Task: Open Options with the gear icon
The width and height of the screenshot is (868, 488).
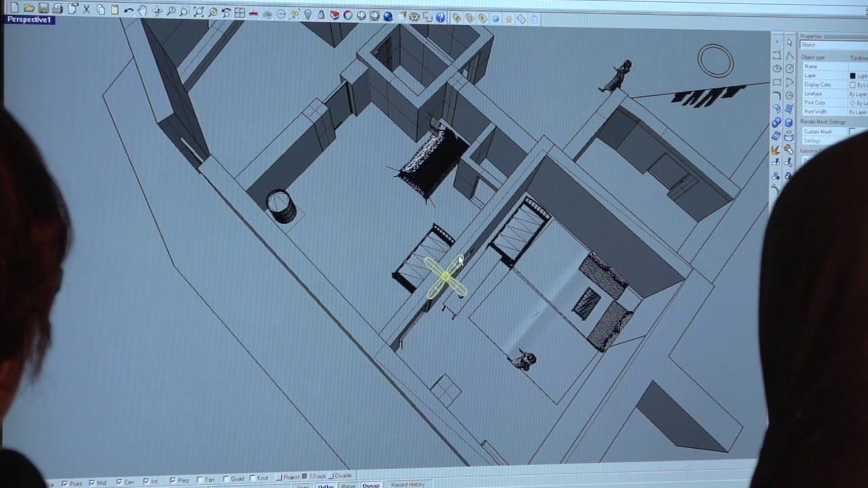Action: pos(415,18)
